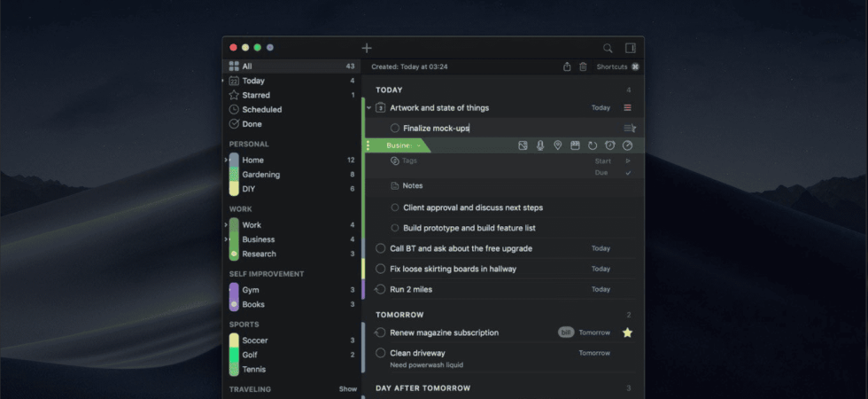868x399 pixels.
Task: Click the yellow star on magazine task
Action: (x=627, y=332)
